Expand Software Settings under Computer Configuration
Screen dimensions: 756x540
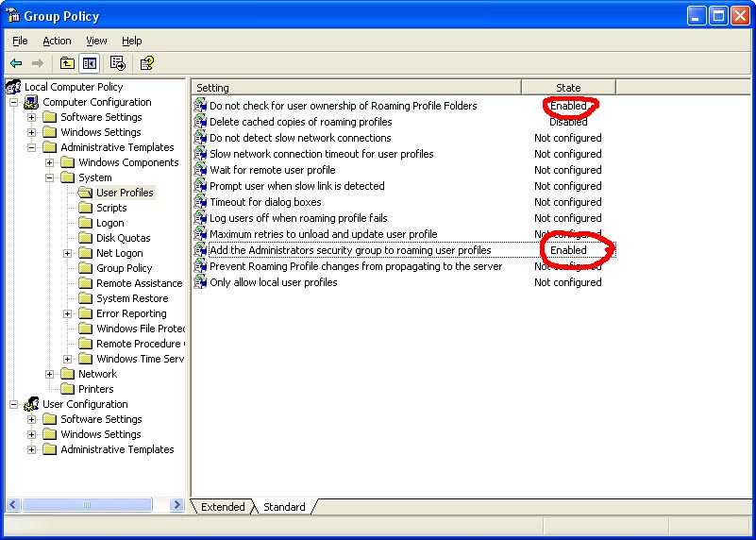pyautogui.click(x=31, y=117)
